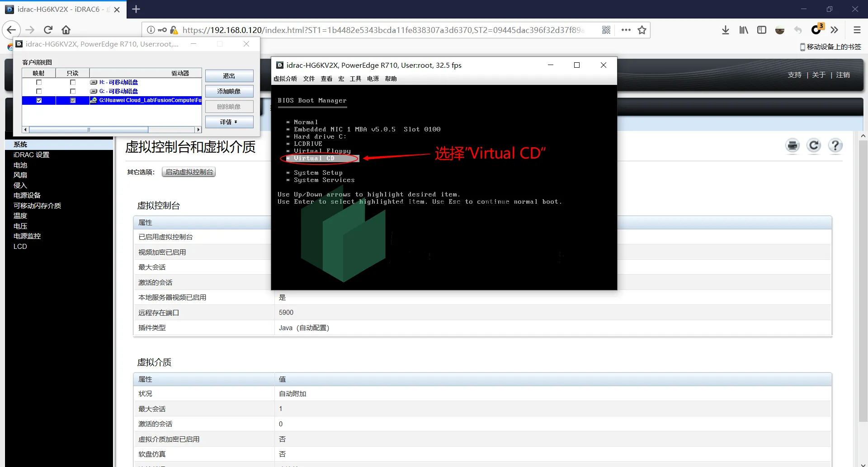Print the iDRAC page with the printer icon
The image size is (868, 467).
793,145
